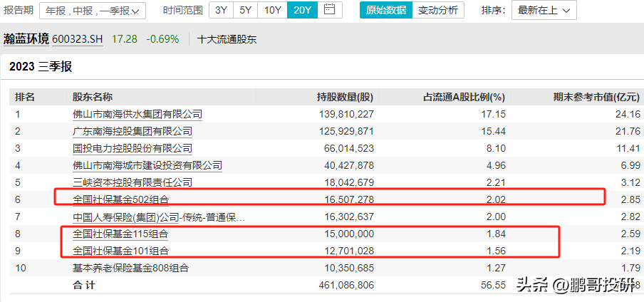Click share count 10,350,685
Viewport: 644px width, 302px height.
tap(348, 268)
